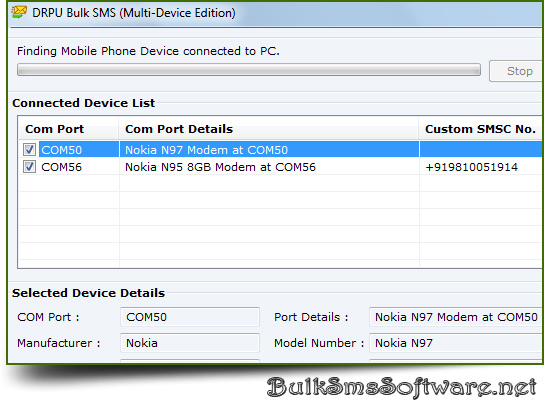550x402 pixels.
Task: Click the COM Port field showing COM50
Action: (x=190, y=317)
